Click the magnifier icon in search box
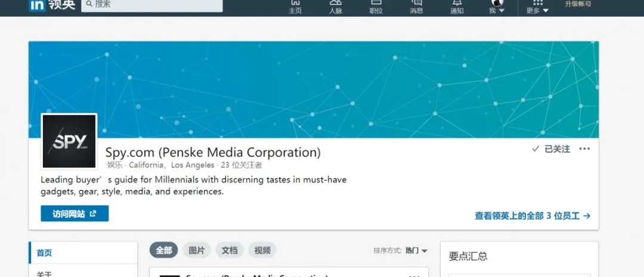Viewport: 644px width, 277px height. click(x=89, y=5)
